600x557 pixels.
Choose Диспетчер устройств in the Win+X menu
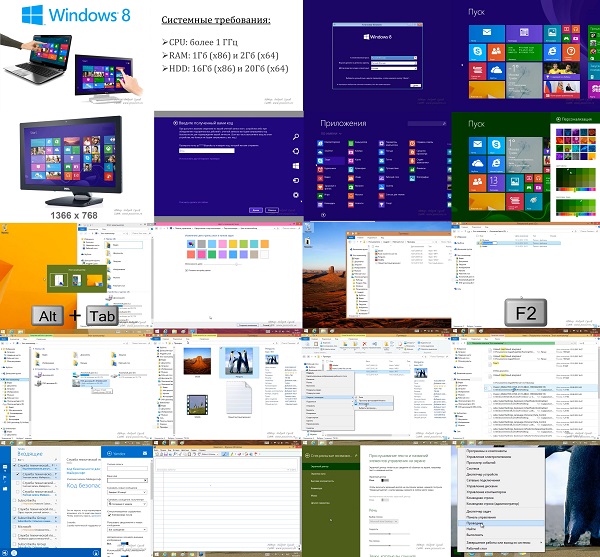click(x=481, y=474)
